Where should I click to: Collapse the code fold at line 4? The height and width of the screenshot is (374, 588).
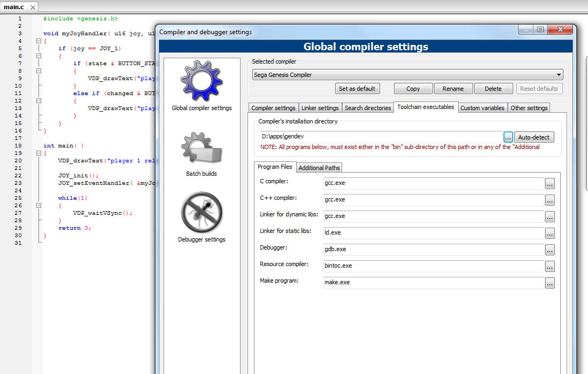[x=38, y=41]
